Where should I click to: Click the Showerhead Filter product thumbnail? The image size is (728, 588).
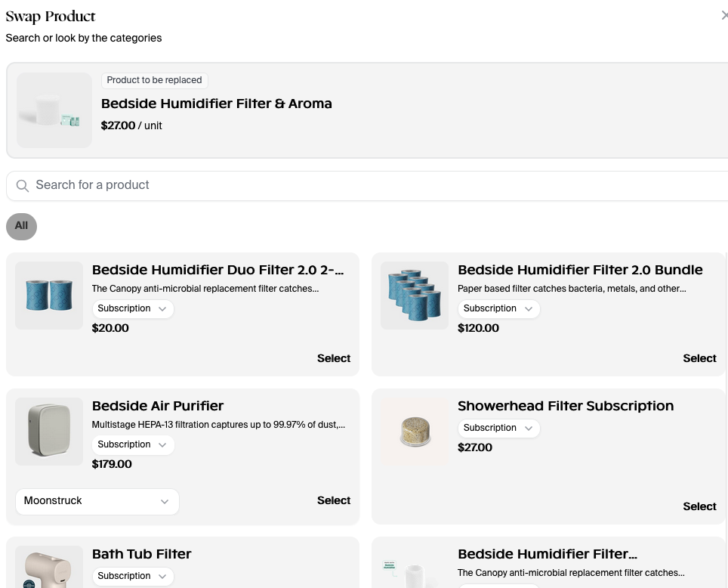[x=415, y=432]
